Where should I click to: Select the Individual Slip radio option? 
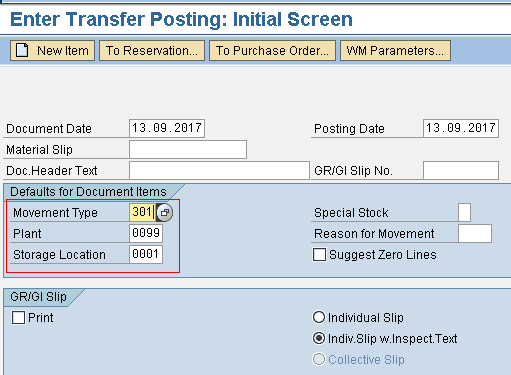click(319, 317)
